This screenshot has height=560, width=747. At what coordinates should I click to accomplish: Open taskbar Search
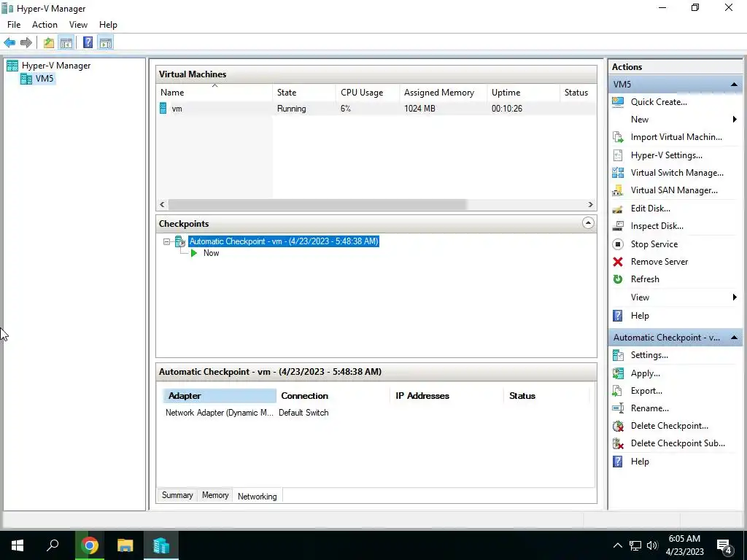53,545
